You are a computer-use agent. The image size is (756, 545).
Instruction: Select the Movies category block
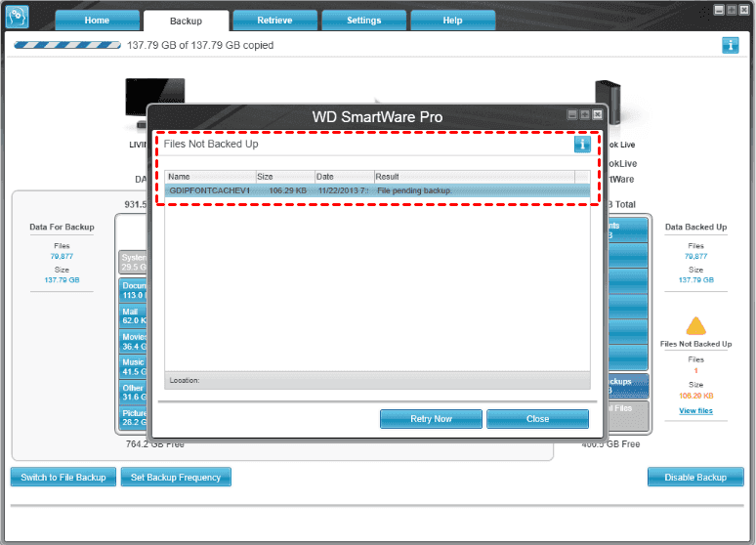(x=133, y=342)
